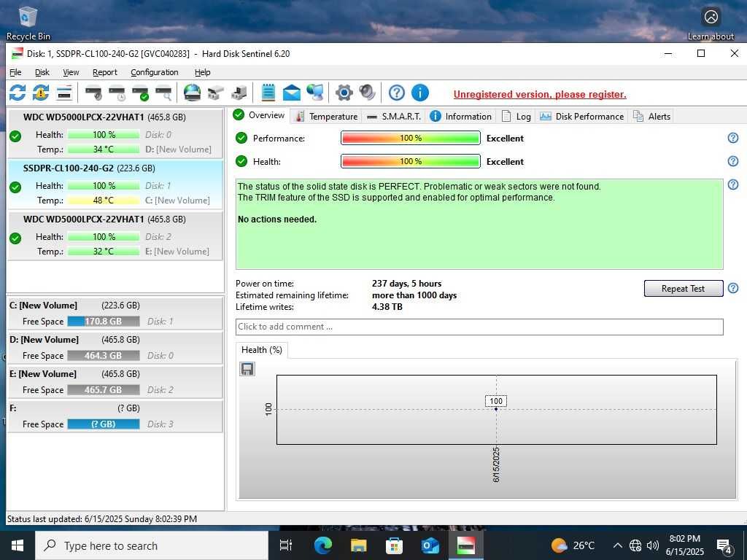
Task: Open the Recycle Bin desktop icon
Action: 28,23
